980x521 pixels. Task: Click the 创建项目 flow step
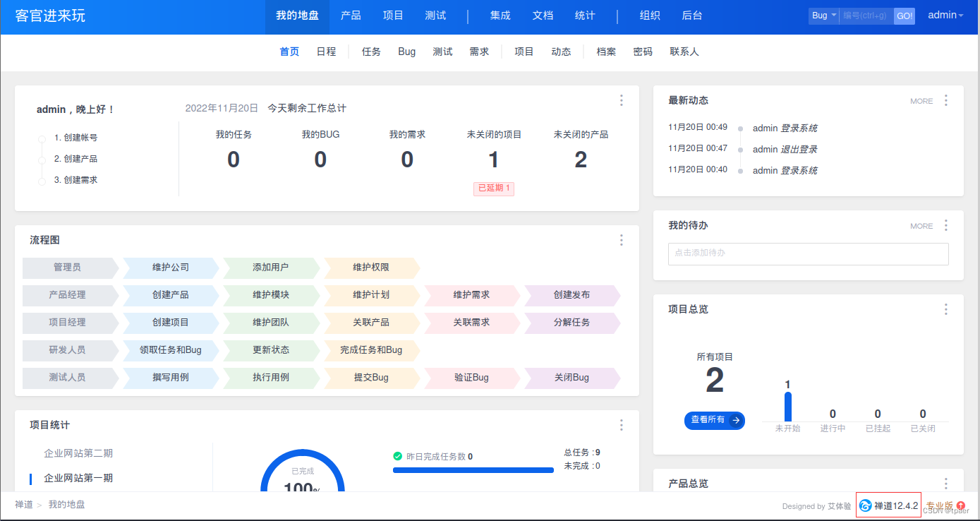tap(171, 323)
